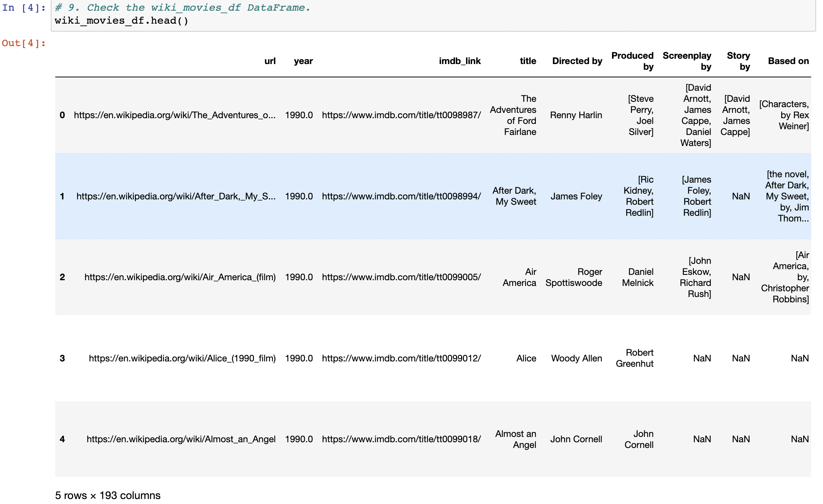823x504 pixels.
Task: Open the Wikipedia link for Alice_(1990_film)
Action: coord(183,358)
